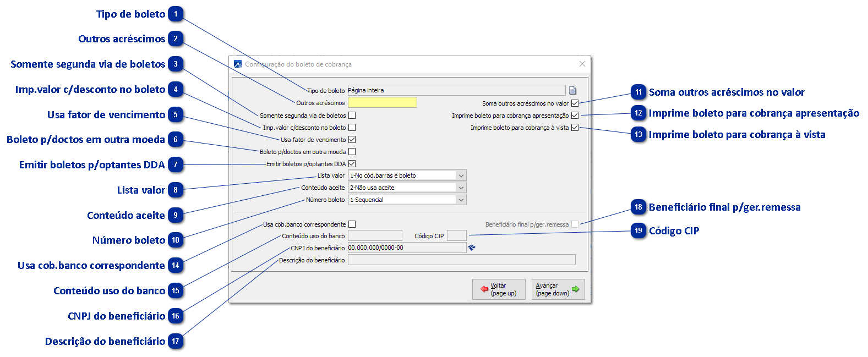This screenshot has width=868, height=357.
Task: Click the Avançar (page down) button
Action: click(x=558, y=289)
